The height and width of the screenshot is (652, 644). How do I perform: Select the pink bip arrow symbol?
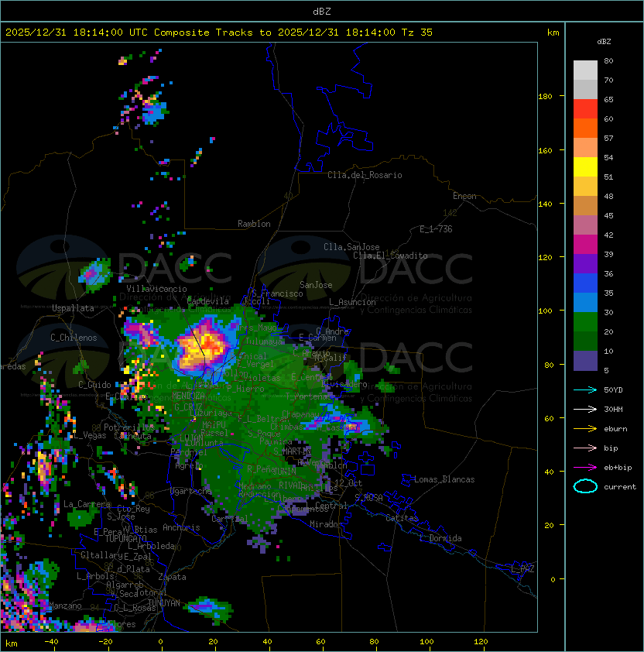pos(585,448)
